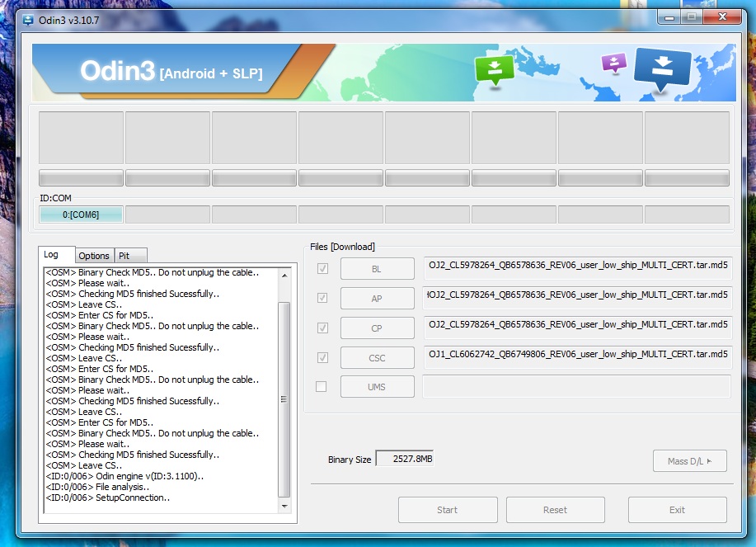
Task: Click the 0:[COM6] port box
Action: pos(81,215)
